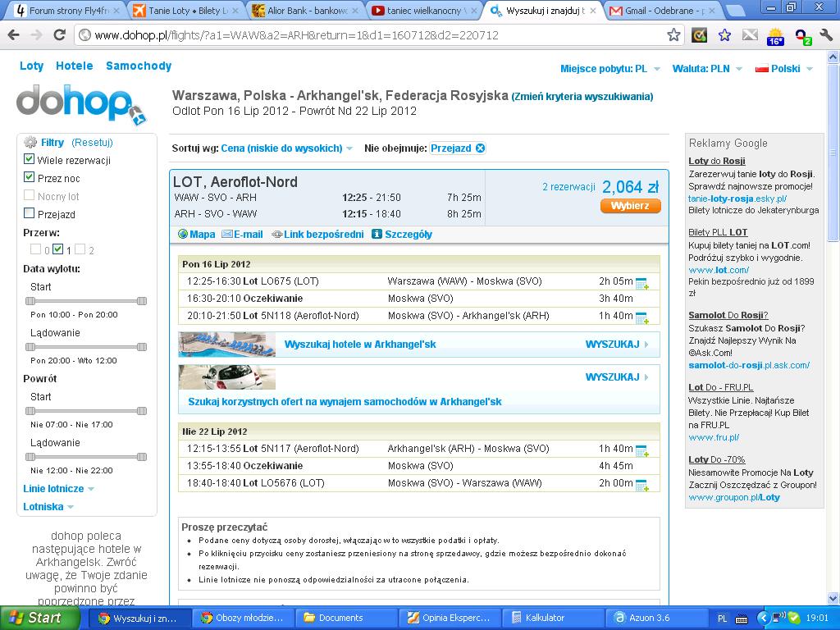Click the car rental thumbnail image
The width and height of the screenshot is (840, 630).
(x=227, y=377)
